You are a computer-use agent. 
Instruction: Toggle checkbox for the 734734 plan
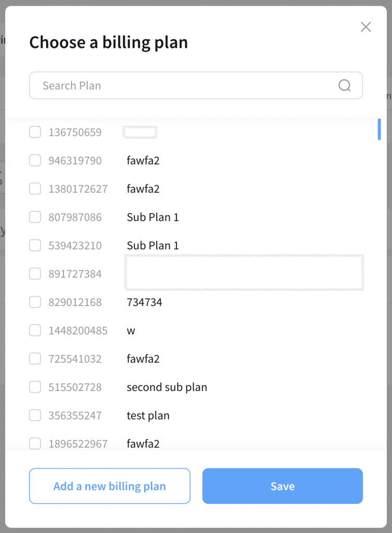(35, 302)
